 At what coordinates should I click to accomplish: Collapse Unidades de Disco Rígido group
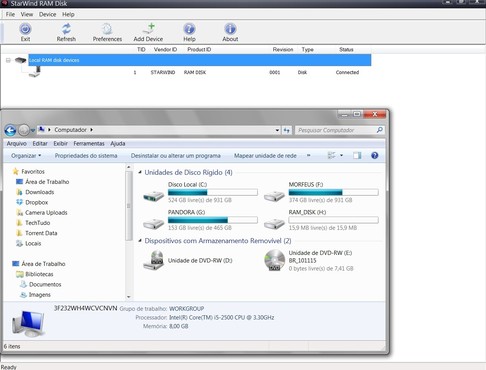140,172
